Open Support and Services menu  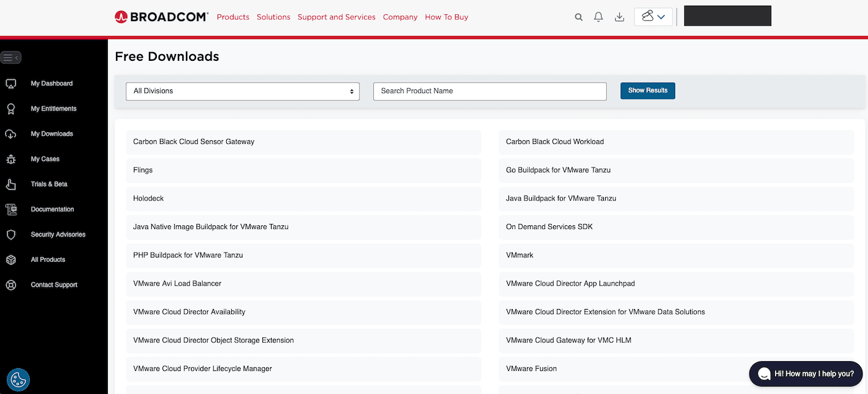(x=337, y=17)
